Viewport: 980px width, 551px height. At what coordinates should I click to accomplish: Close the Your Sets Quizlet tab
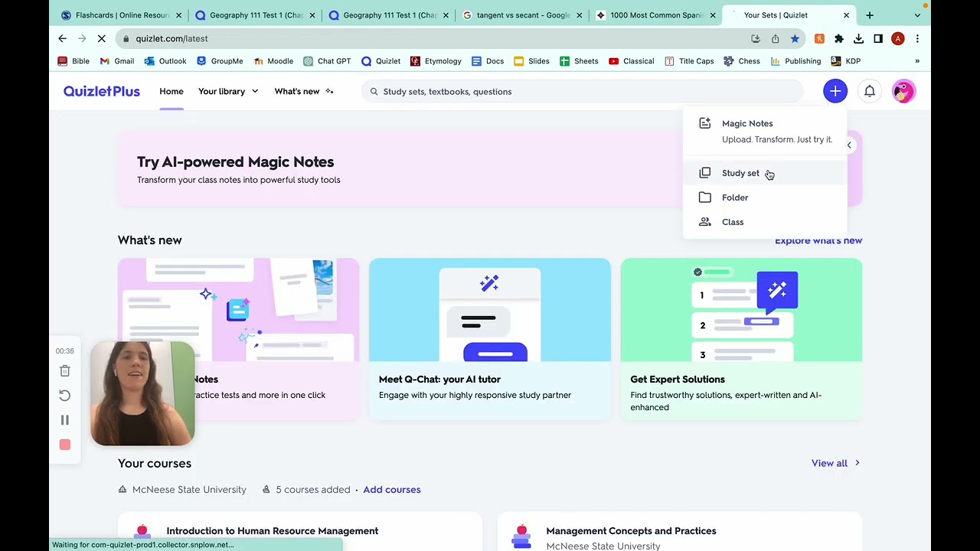tap(846, 15)
